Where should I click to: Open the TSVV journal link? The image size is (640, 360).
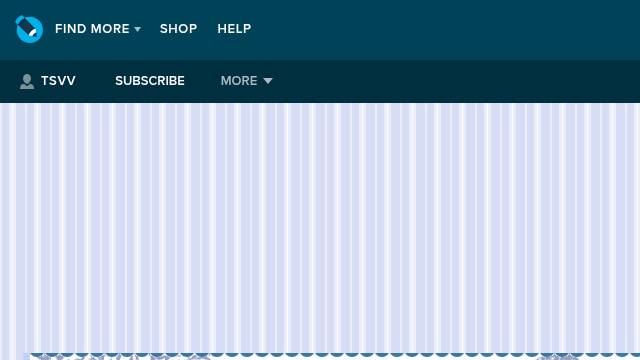point(58,81)
